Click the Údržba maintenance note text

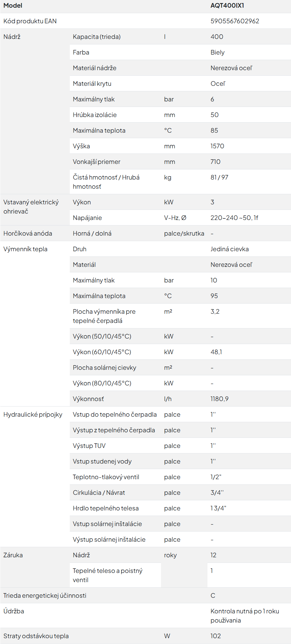pos(245,616)
